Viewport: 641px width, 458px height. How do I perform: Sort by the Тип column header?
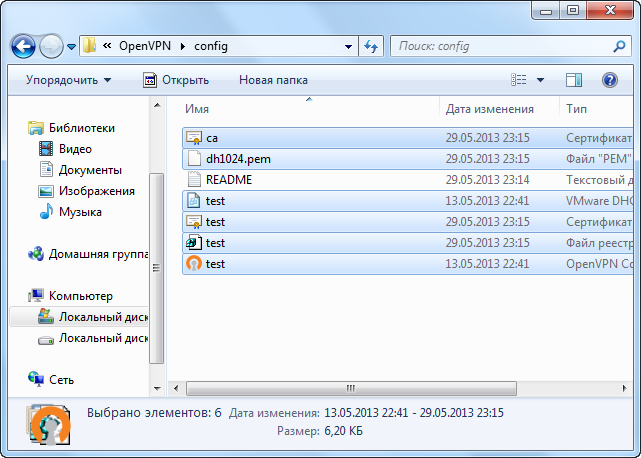tap(576, 109)
